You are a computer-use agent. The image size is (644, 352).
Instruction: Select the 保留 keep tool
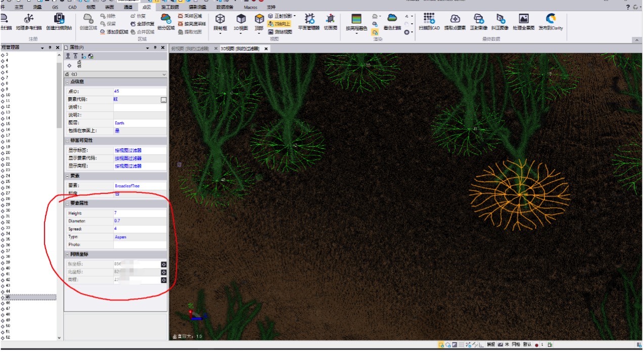pos(108,24)
